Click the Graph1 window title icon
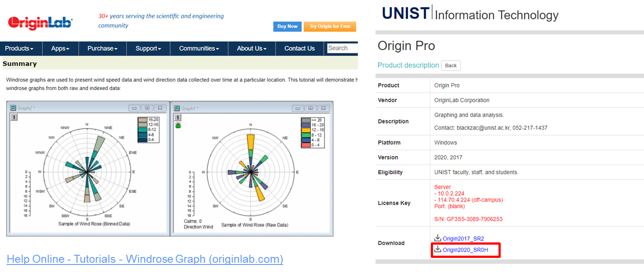Image resolution: width=644 pixels, height=272 pixels. (176, 108)
